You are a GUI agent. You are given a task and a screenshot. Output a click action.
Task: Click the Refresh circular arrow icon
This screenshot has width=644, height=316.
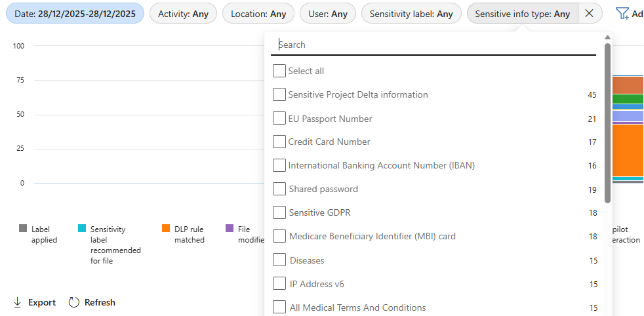tap(74, 302)
